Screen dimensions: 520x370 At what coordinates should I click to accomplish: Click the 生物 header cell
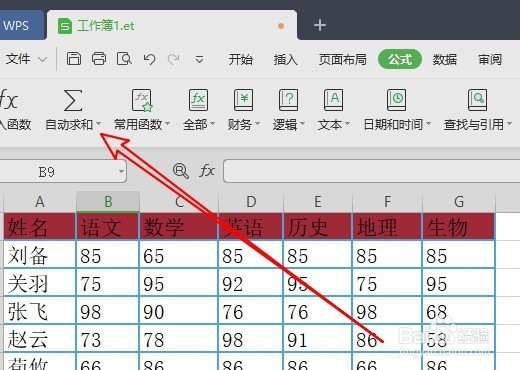pyautogui.click(x=459, y=227)
